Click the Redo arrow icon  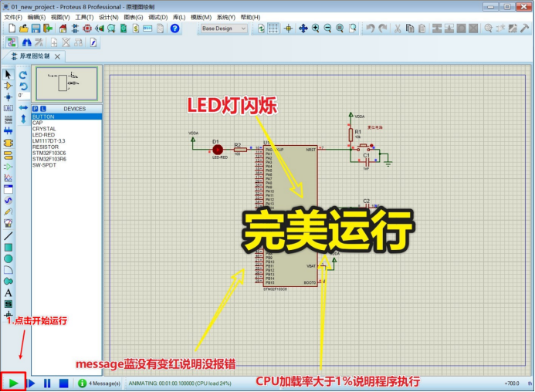[x=383, y=29]
